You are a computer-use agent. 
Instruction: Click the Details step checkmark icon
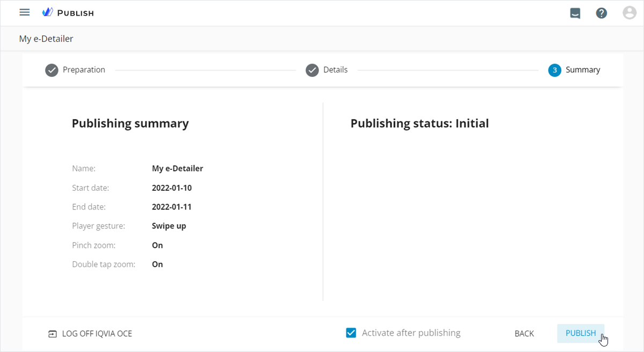click(x=312, y=70)
